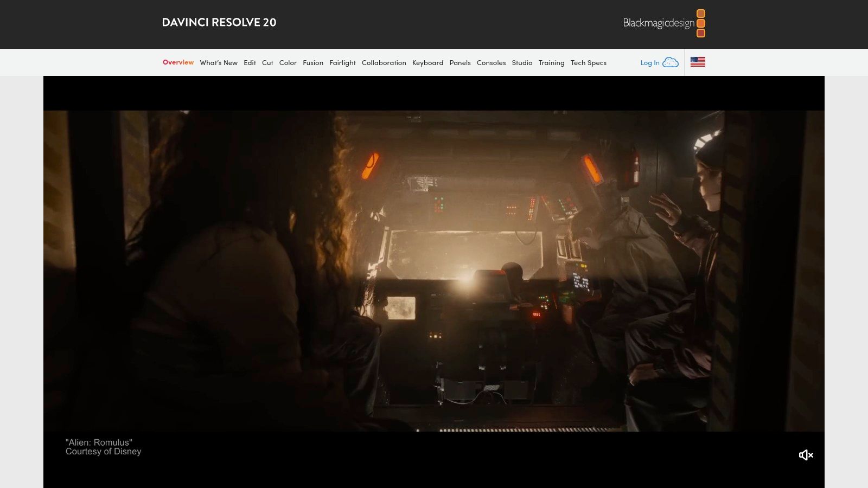Click the Log In link
Viewport: 868px width, 488px height.
click(649, 62)
